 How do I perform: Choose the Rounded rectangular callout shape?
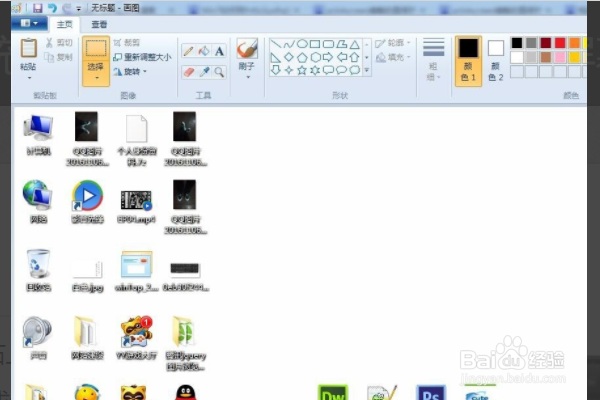click(328, 70)
